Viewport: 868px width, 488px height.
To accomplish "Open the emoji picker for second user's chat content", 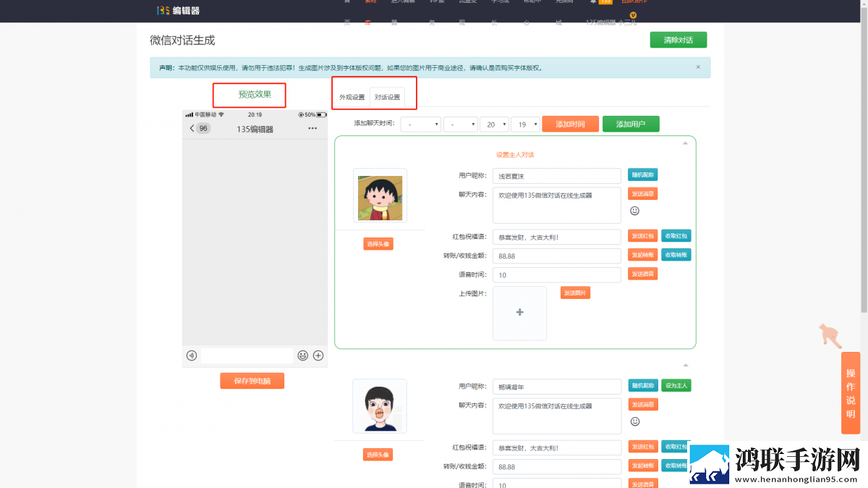I will point(634,421).
